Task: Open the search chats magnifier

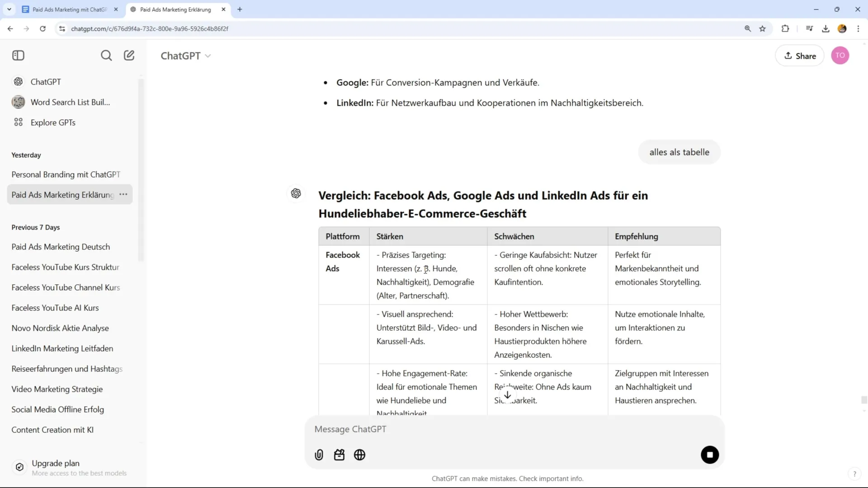Action: point(106,56)
